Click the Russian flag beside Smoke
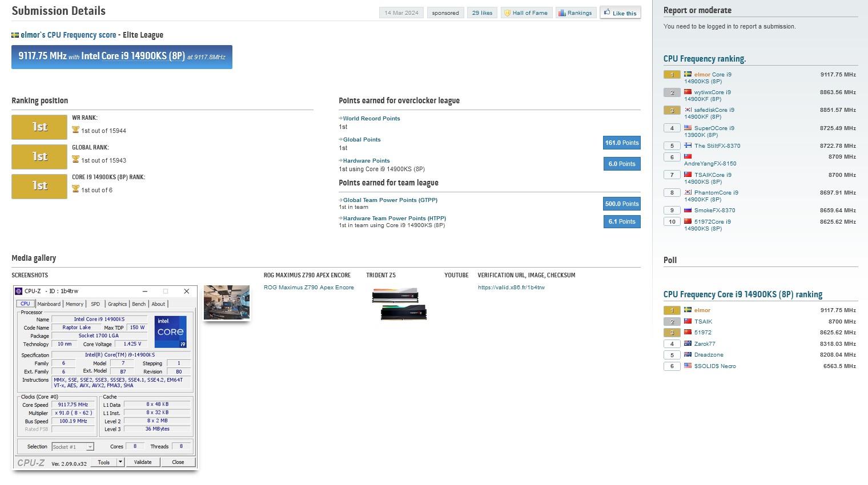 click(x=688, y=210)
